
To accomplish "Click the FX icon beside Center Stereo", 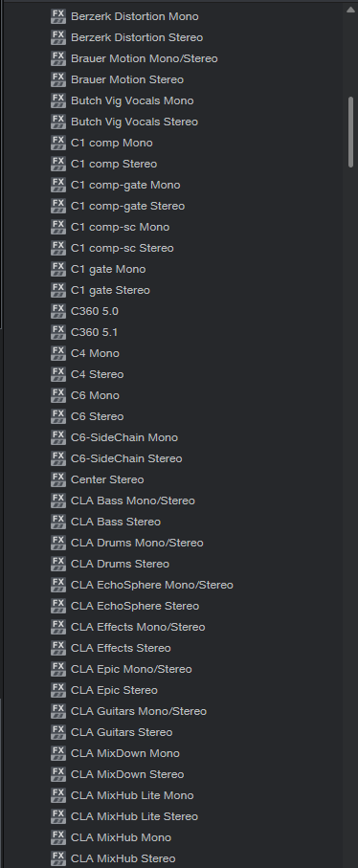I will tap(58, 479).
